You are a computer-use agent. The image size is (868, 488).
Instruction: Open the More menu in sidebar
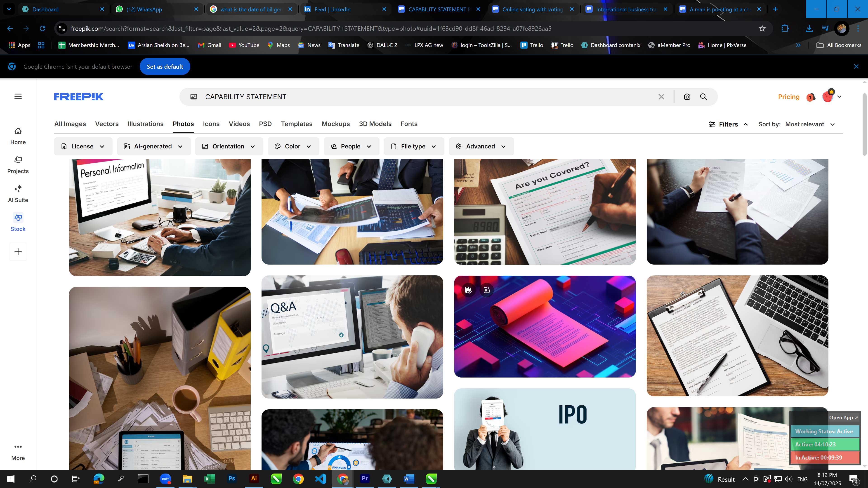(x=18, y=452)
